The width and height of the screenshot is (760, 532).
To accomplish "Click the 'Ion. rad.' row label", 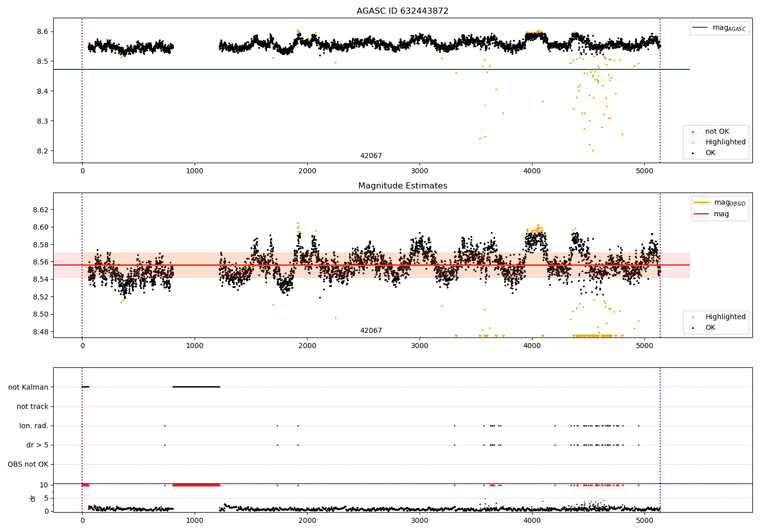I will click(x=34, y=426).
